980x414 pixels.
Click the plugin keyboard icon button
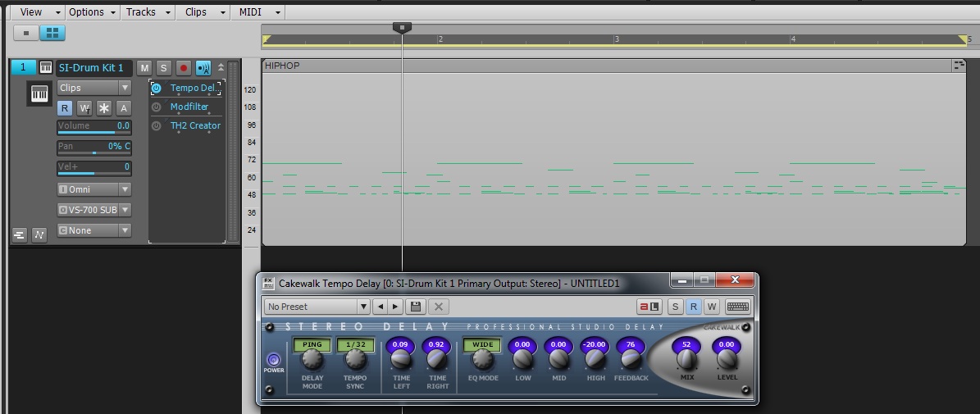click(x=737, y=307)
